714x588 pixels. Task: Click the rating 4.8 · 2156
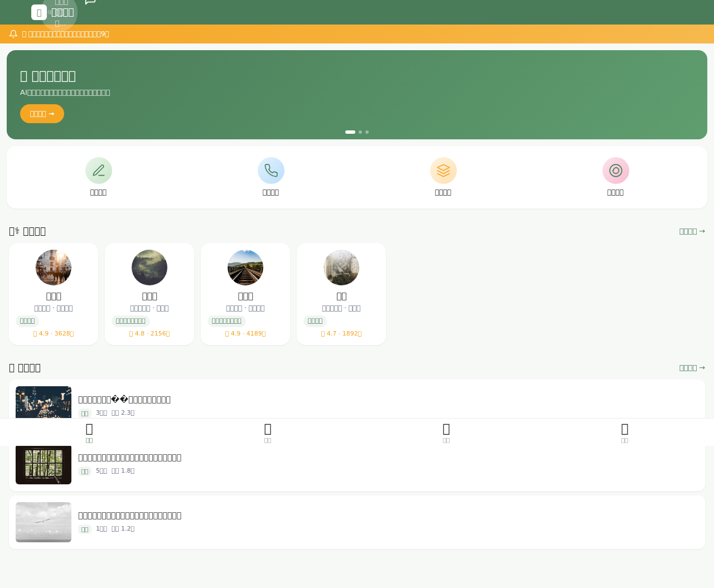149,333
